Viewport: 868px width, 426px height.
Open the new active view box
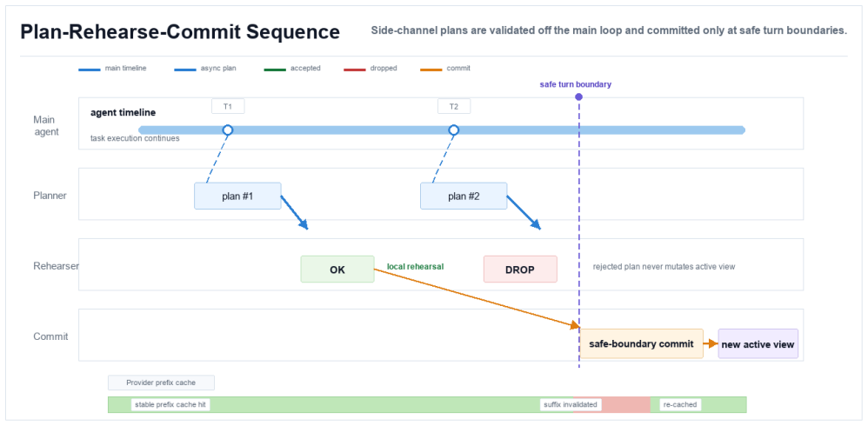758,343
